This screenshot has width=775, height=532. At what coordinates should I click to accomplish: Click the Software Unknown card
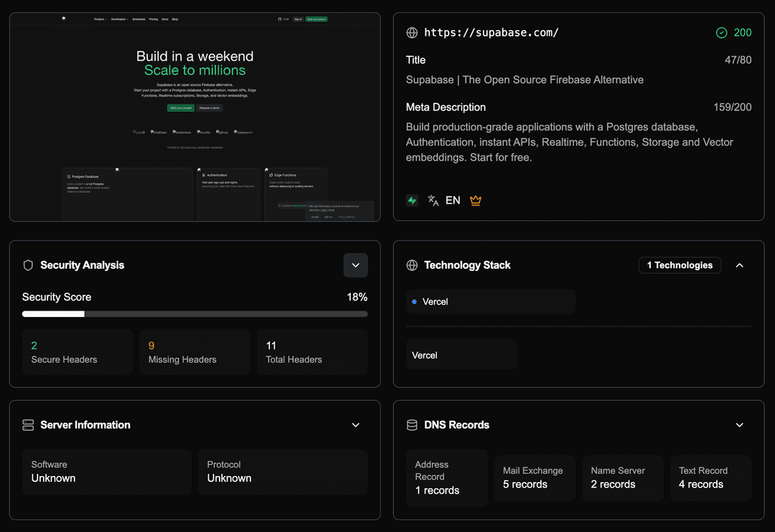[107, 472]
